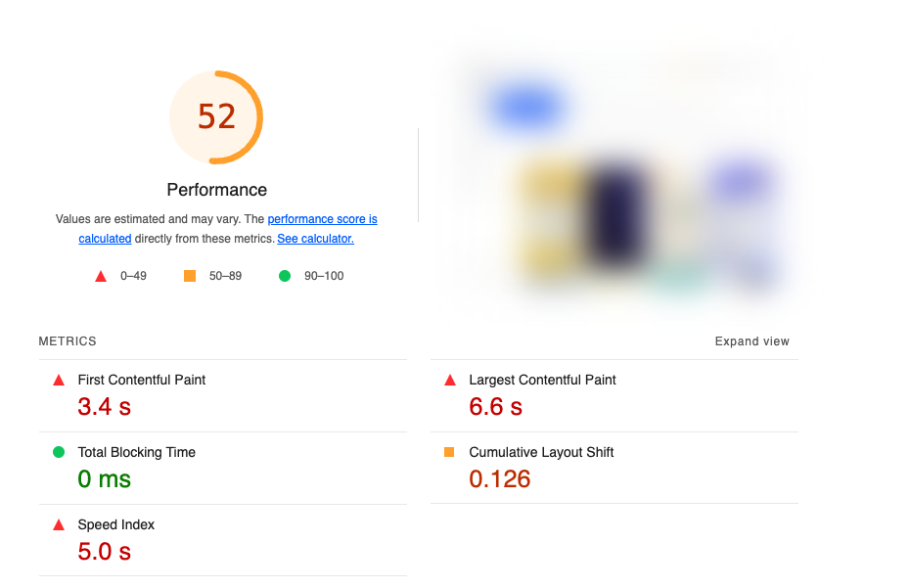
Task: Click the red triangle beside First Contentful Paint
Action: pyautogui.click(x=59, y=381)
